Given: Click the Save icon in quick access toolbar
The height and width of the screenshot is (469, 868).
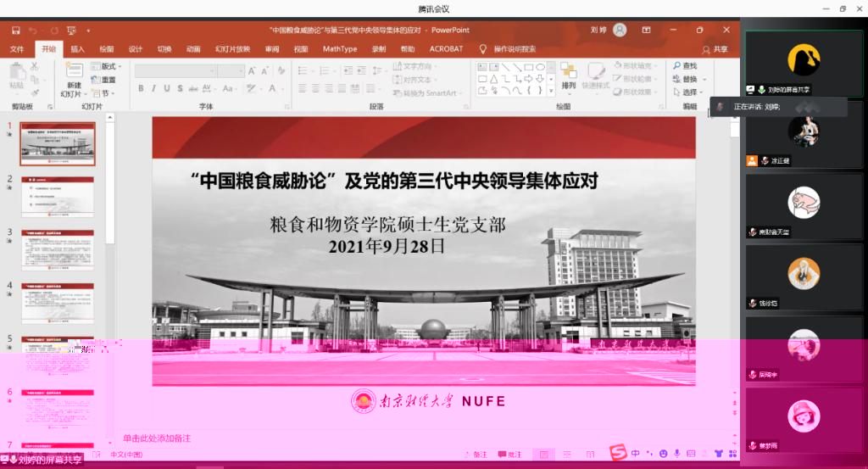Looking at the screenshot, I should pyautogui.click(x=15, y=31).
